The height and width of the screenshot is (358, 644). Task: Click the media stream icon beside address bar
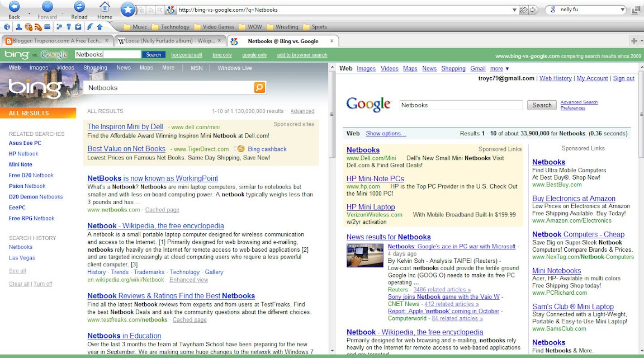coord(141,10)
